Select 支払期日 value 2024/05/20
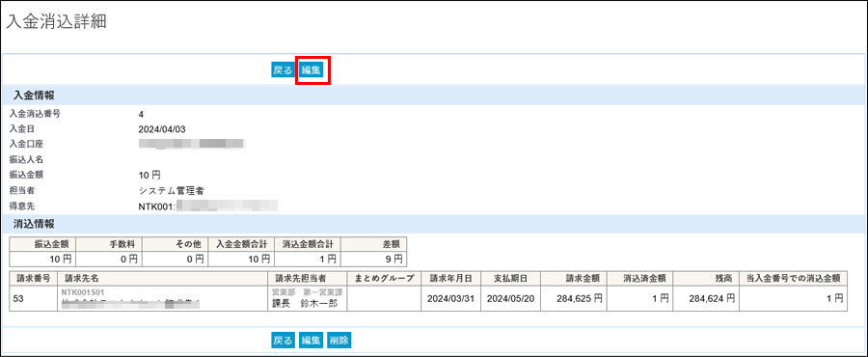This screenshot has height=357, width=868. (x=510, y=299)
